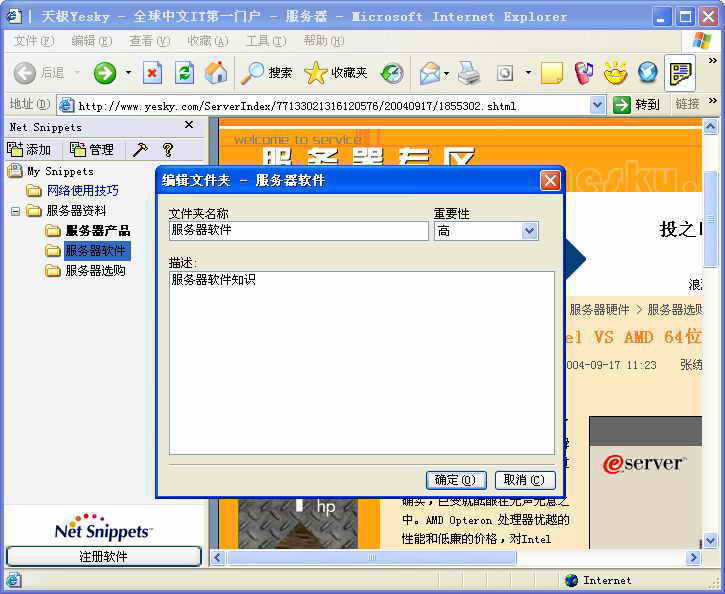Open the 重要性 priority dropdown
This screenshot has height=594, width=725.
[x=529, y=231]
